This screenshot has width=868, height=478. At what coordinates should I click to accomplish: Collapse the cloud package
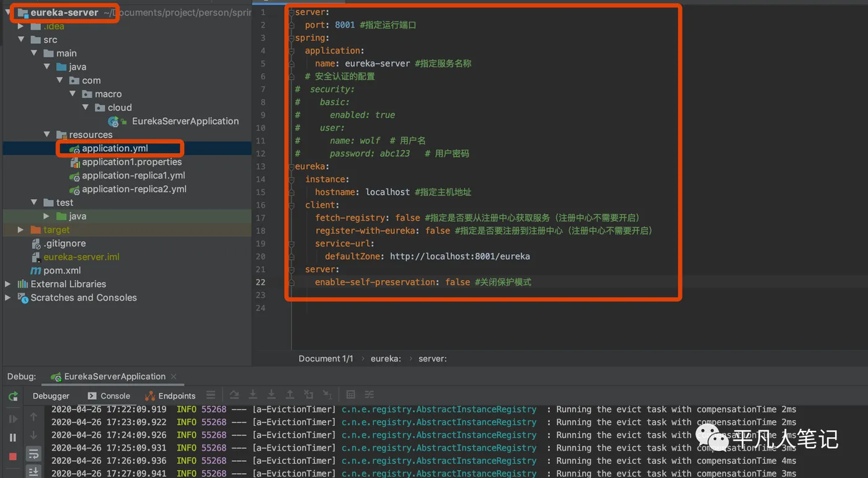[86, 108]
